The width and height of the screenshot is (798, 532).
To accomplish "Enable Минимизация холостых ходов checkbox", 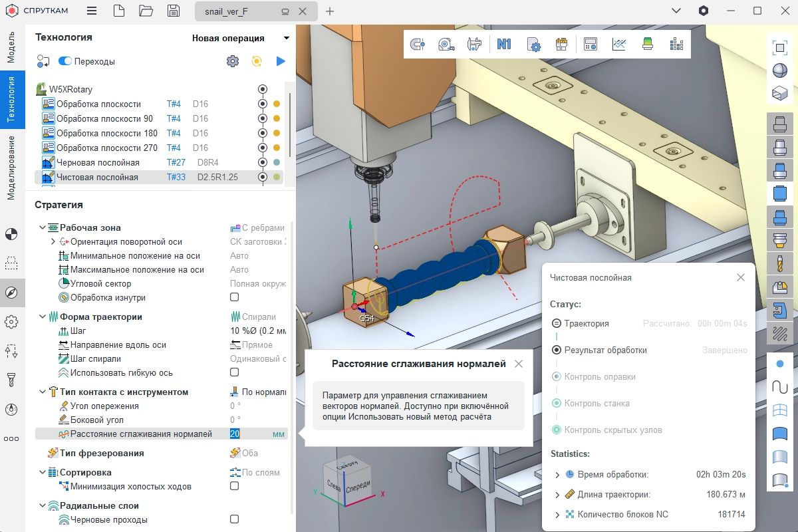I will click(x=234, y=486).
